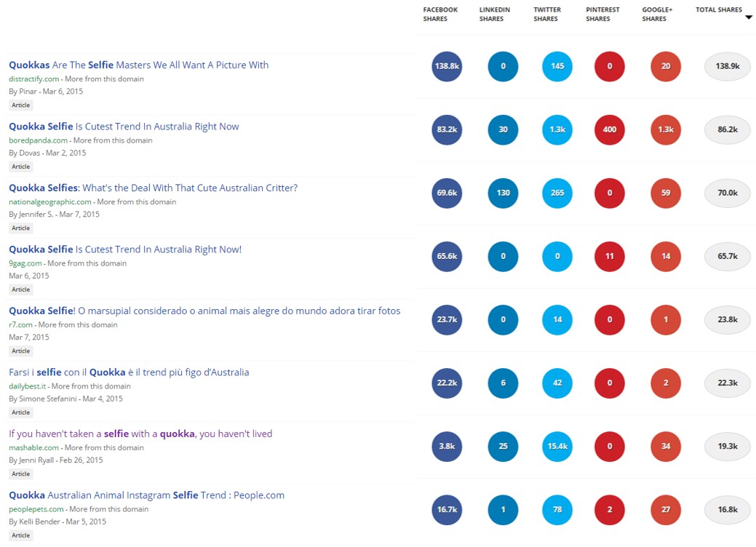Click the 59 Google+ shares circle
The width and height of the screenshot is (756, 547).
pos(666,193)
